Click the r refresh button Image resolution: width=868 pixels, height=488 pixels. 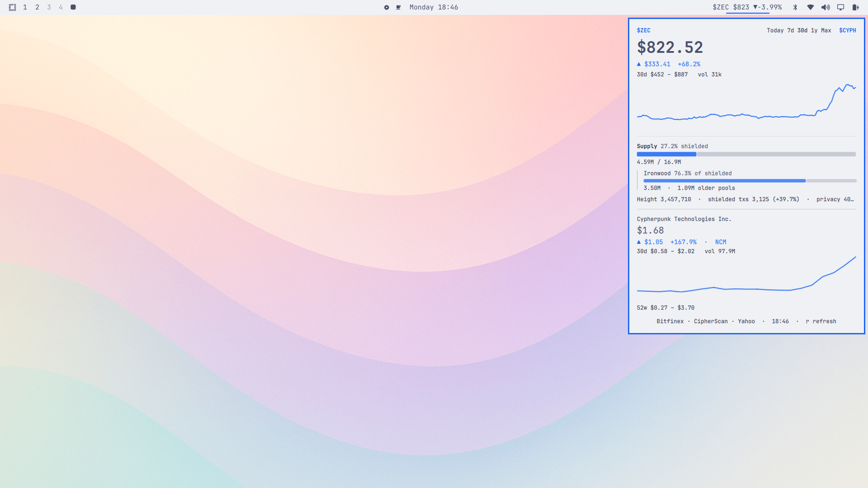click(821, 321)
